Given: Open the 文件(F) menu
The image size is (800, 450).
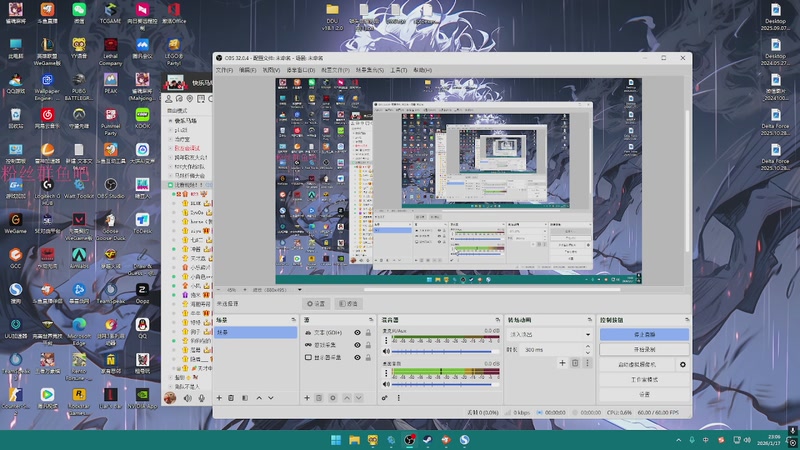Looking at the screenshot, I should [x=224, y=70].
